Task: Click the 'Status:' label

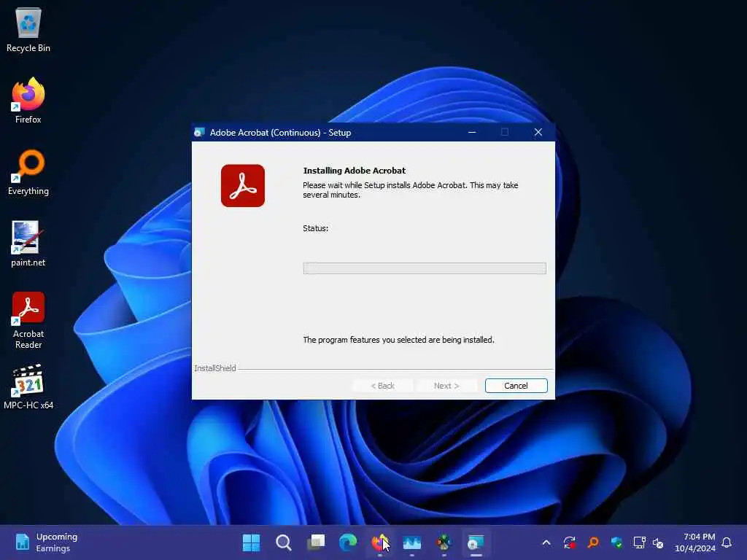Action: click(x=315, y=228)
